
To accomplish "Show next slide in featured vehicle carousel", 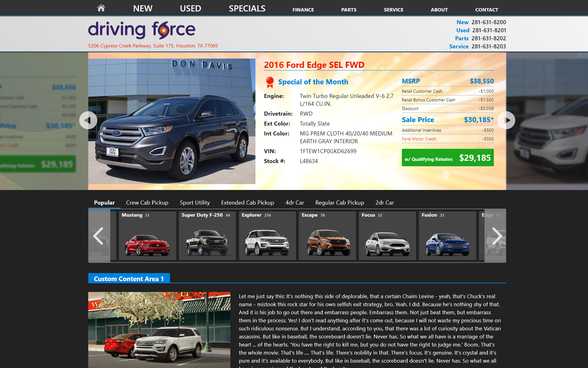I will click(x=506, y=120).
